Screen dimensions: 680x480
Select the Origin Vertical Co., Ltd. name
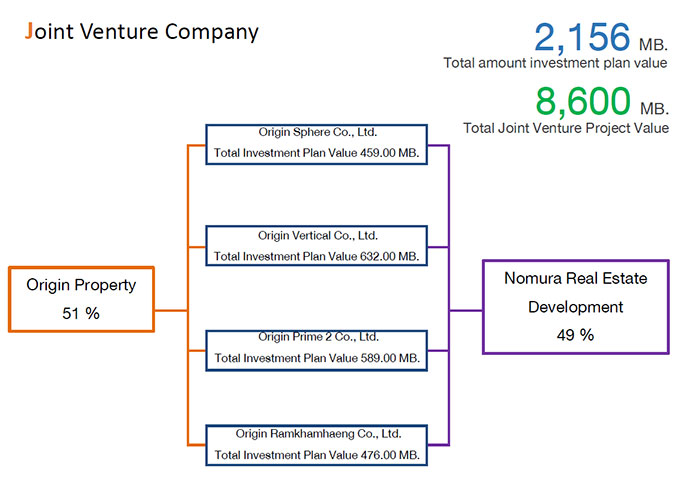(317, 236)
